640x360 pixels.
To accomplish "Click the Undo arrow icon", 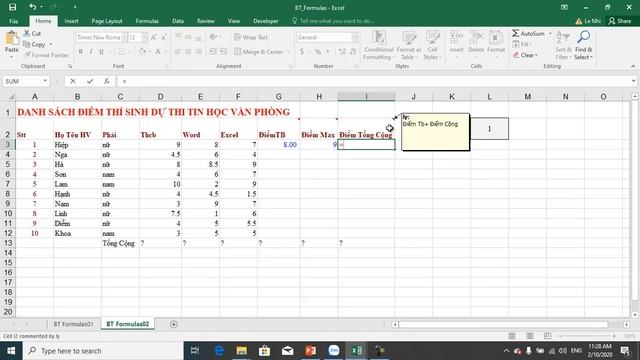I will click(x=33, y=7).
